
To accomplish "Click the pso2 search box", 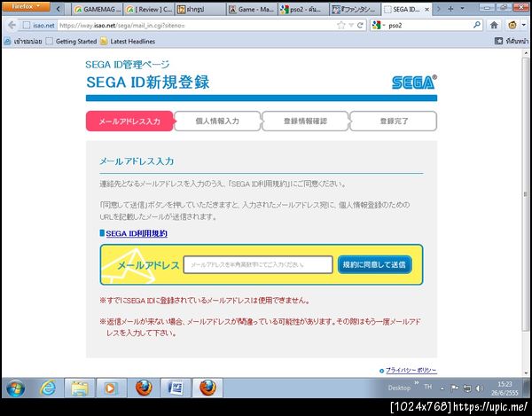I will (x=429, y=25).
